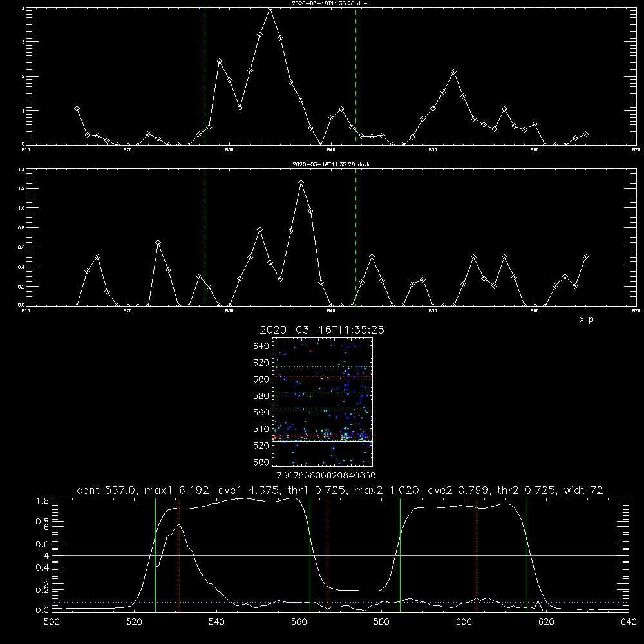Viewport: 644px width, 644px height.
Task: Click the '600' tick label on bottom x-axis
Action: (x=464, y=622)
